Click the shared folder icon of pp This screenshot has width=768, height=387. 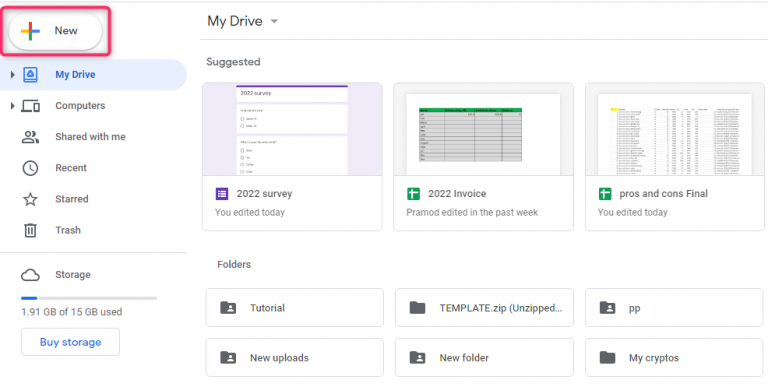tap(607, 308)
